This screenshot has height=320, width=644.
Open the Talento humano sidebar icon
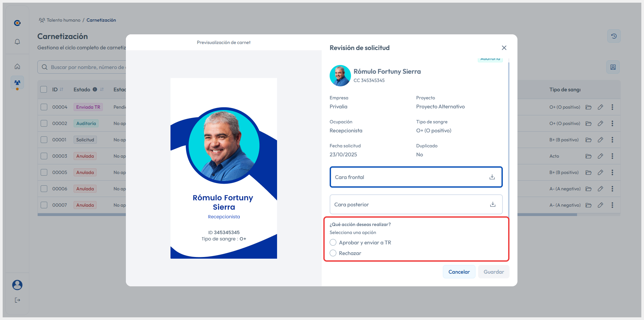(17, 82)
